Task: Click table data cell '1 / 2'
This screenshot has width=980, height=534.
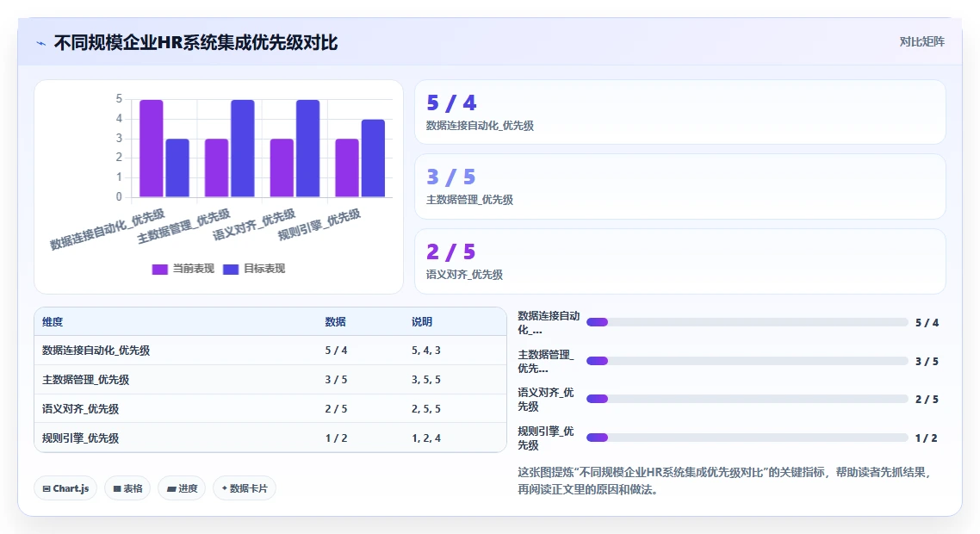Action: coord(336,438)
